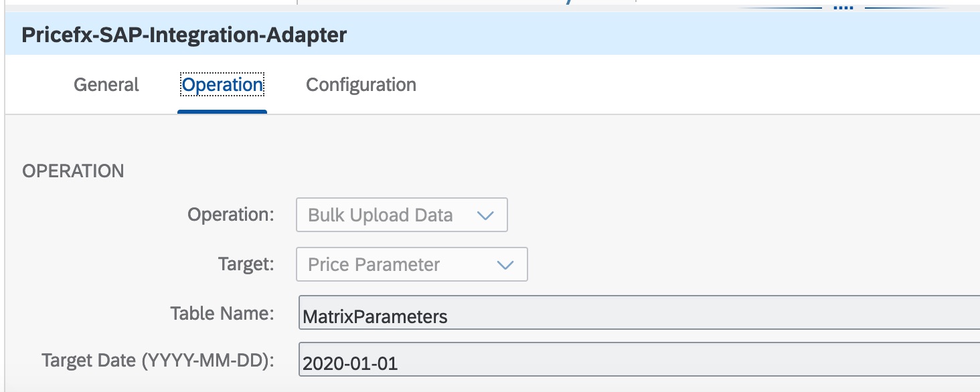This screenshot has width=980, height=392.
Task: Click the 'Target:' field label
Action: 246,264
